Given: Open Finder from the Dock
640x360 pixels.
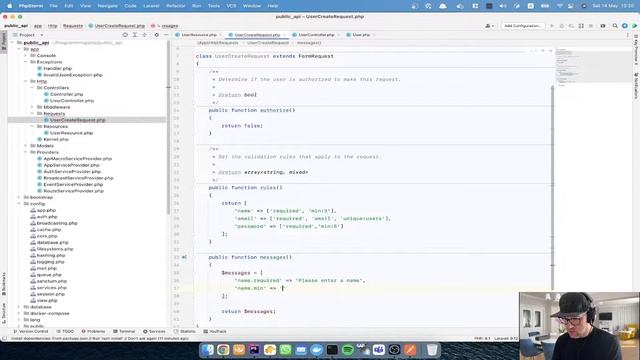Looking at the screenshot, I should pos(207,350).
